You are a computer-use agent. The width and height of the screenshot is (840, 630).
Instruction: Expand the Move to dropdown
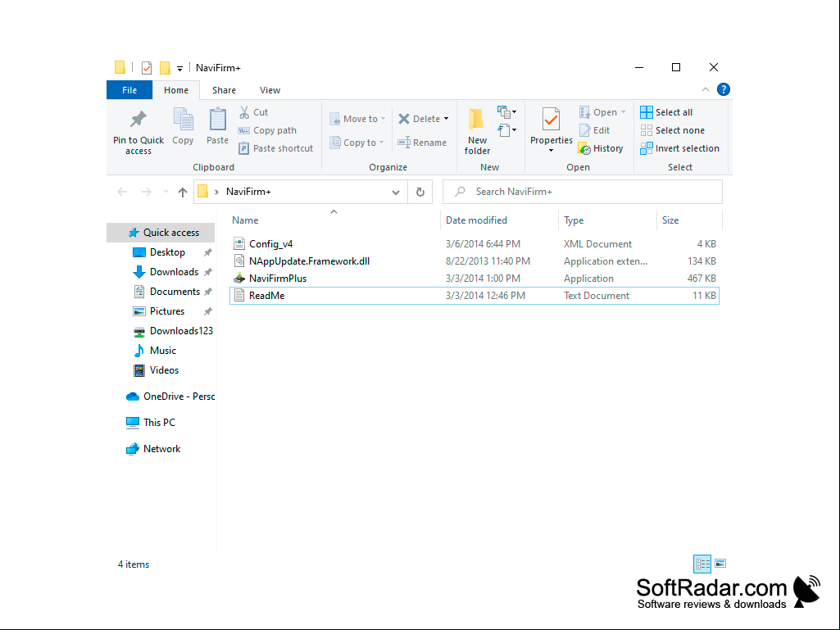383,119
